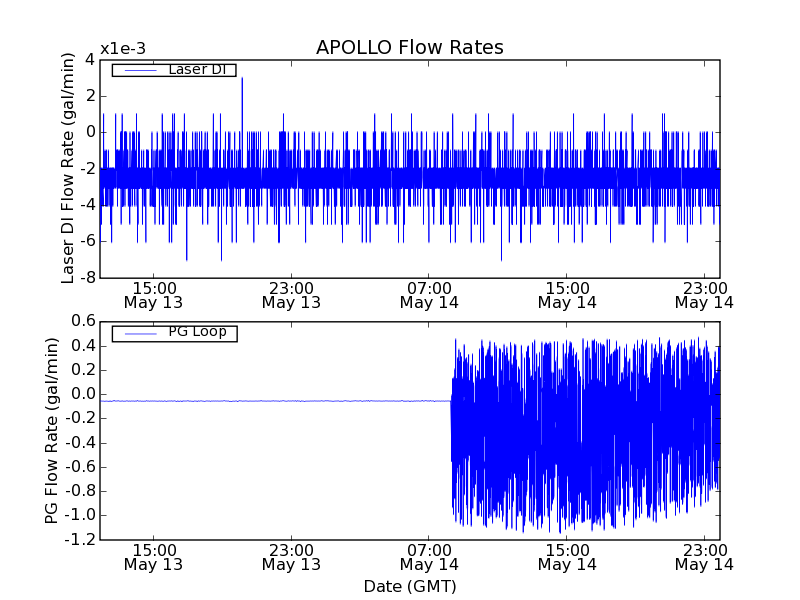The width and height of the screenshot is (800, 600).
Task: Click the "0.6" tick on PG Flow axis
Action: click(x=83, y=321)
